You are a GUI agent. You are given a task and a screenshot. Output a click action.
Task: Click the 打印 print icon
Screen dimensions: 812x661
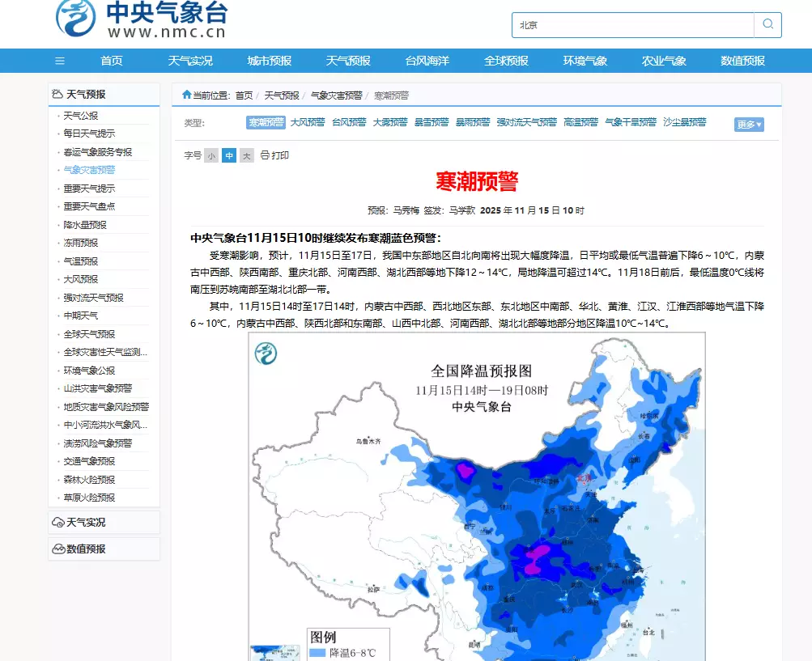coord(265,155)
